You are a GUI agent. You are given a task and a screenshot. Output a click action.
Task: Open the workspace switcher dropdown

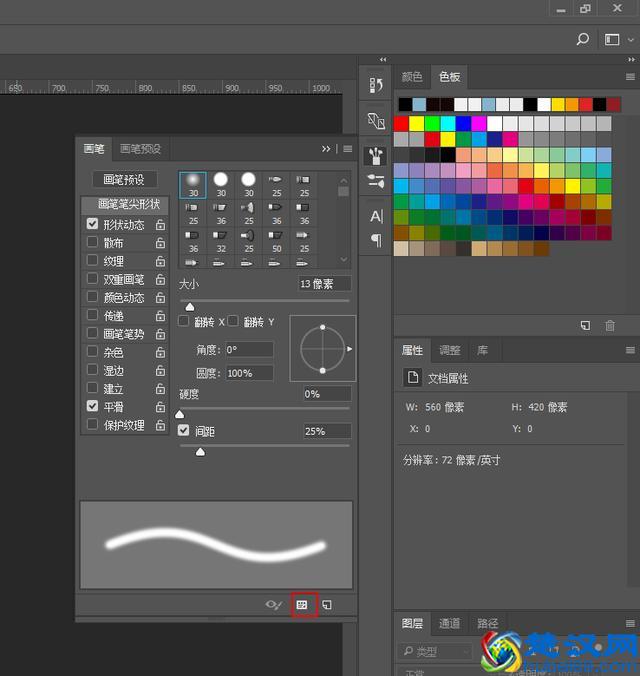pyautogui.click(x=618, y=39)
